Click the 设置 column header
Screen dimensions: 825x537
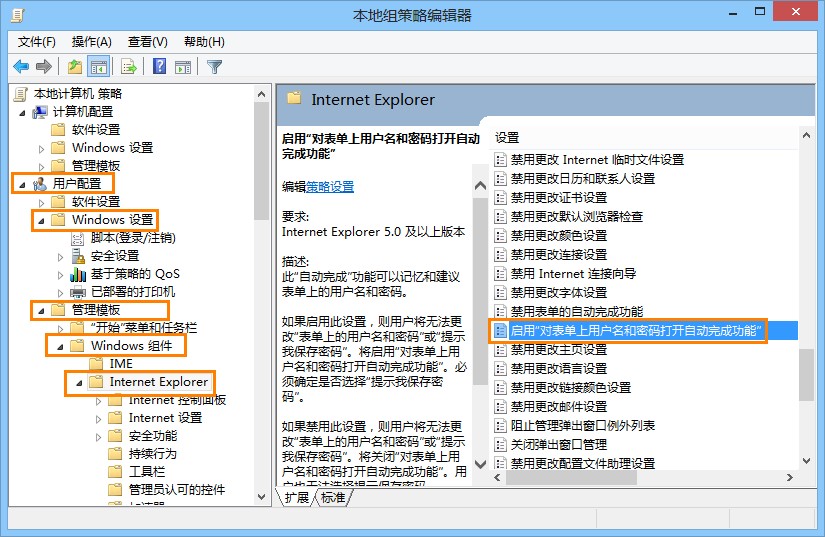pos(508,137)
